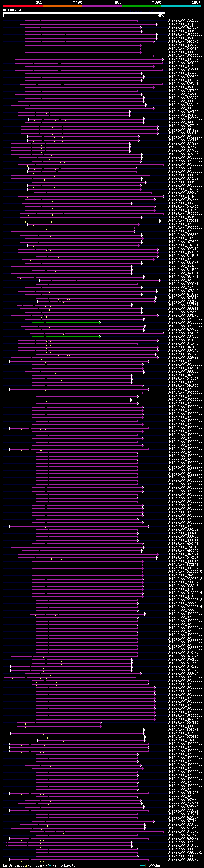Select the UniRef100_B9SDW0 label
204x868 pixels.
tap(183, 42)
